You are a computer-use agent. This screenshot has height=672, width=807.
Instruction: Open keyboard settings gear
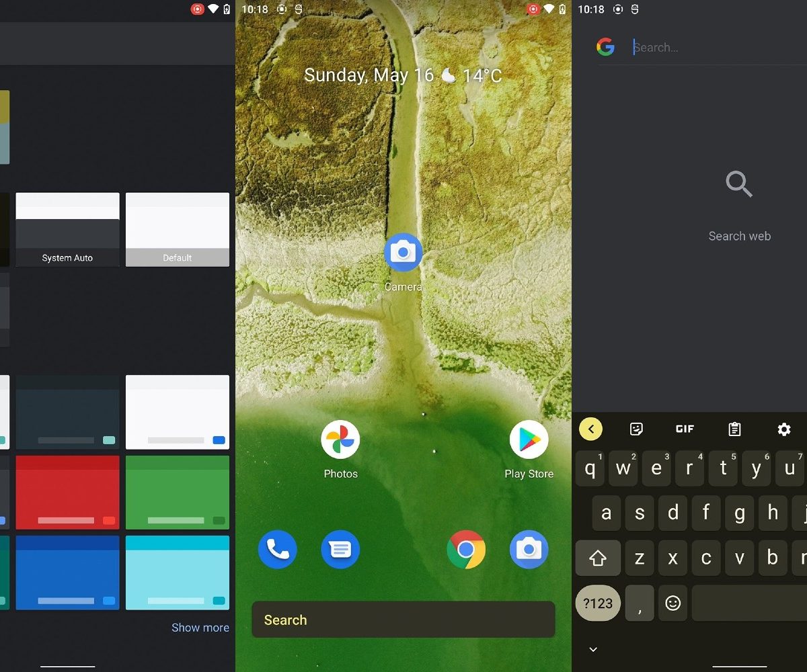point(784,429)
